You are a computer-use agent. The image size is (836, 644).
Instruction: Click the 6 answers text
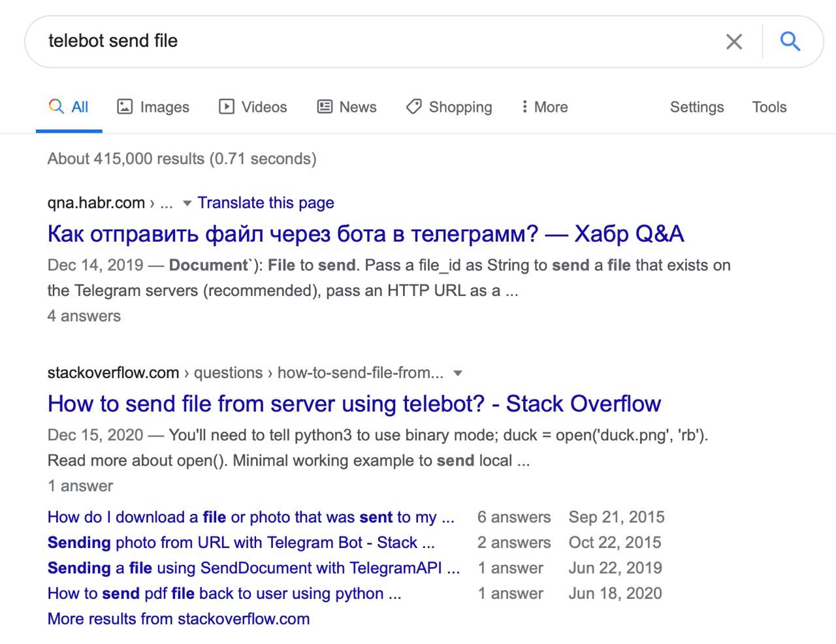point(514,517)
